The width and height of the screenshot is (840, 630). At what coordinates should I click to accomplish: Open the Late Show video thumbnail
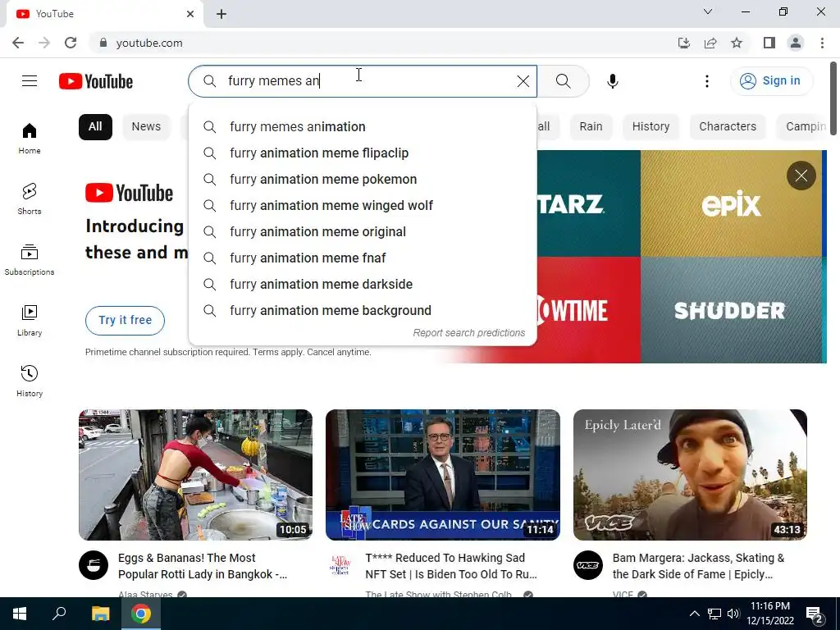point(443,475)
